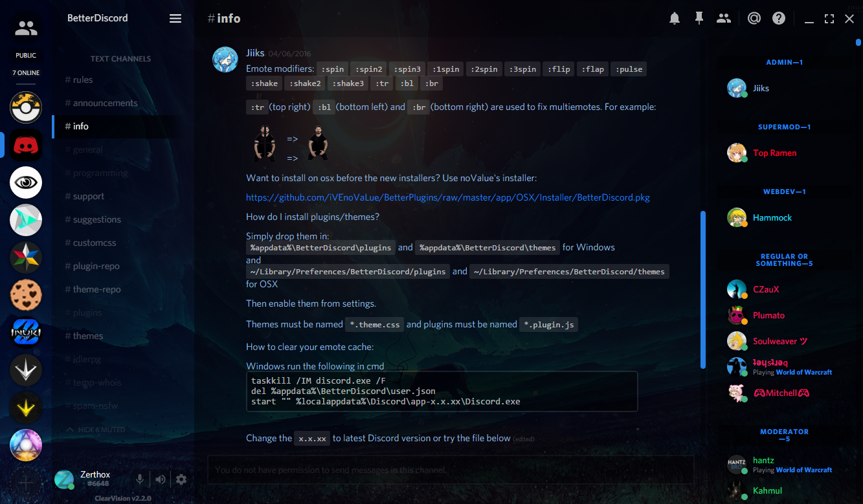Open user settings gear

tap(181, 479)
